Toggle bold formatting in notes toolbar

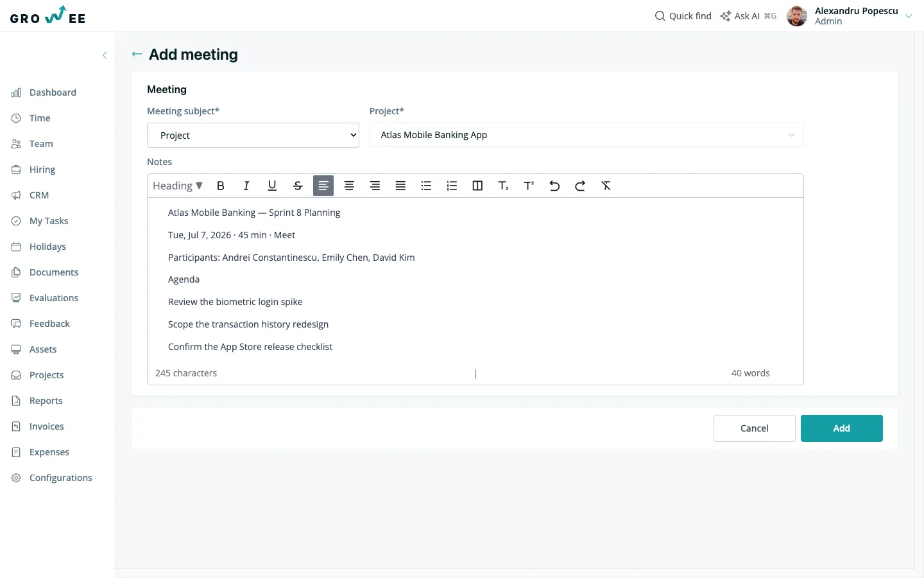tap(221, 186)
